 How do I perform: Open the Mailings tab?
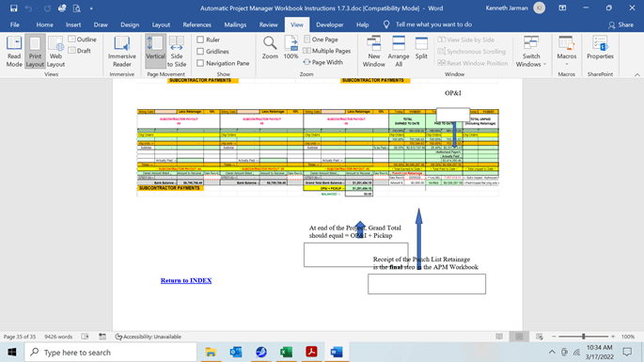point(235,24)
